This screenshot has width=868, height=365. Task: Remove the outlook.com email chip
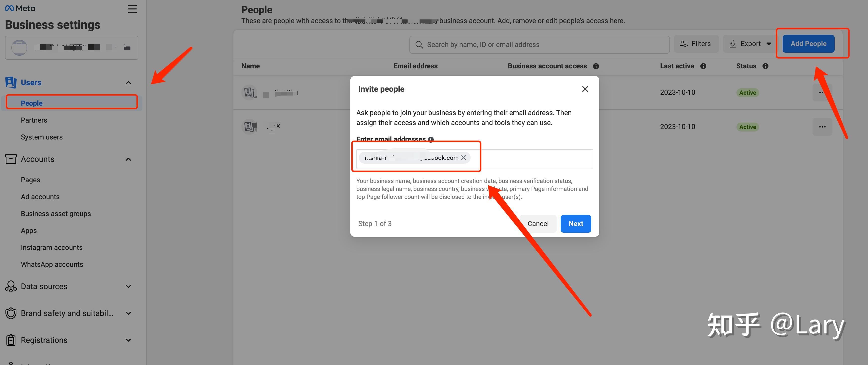click(464, 158)
